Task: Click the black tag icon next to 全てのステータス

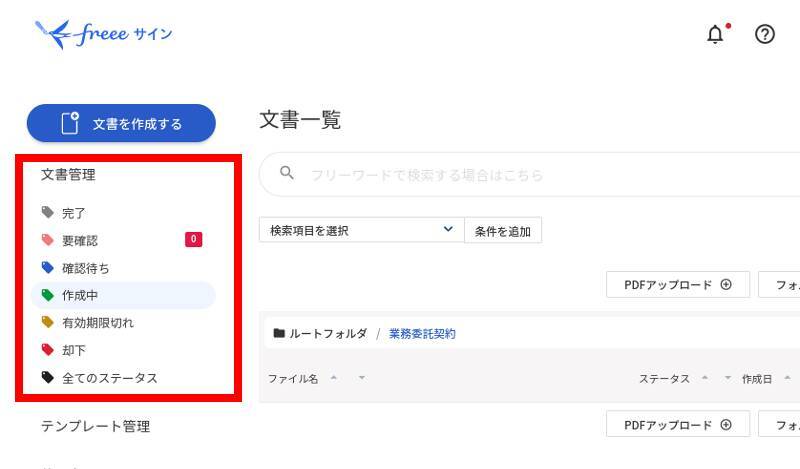Action: click(47, 377)
